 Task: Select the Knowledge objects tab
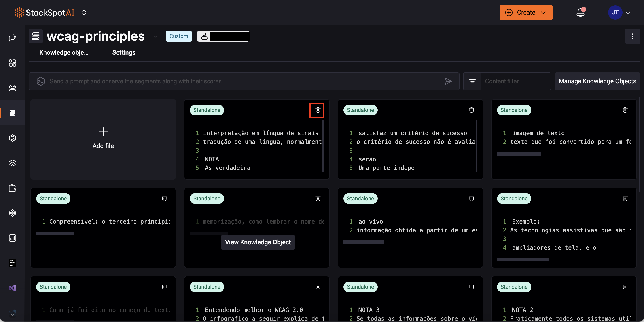coord(64,53)
